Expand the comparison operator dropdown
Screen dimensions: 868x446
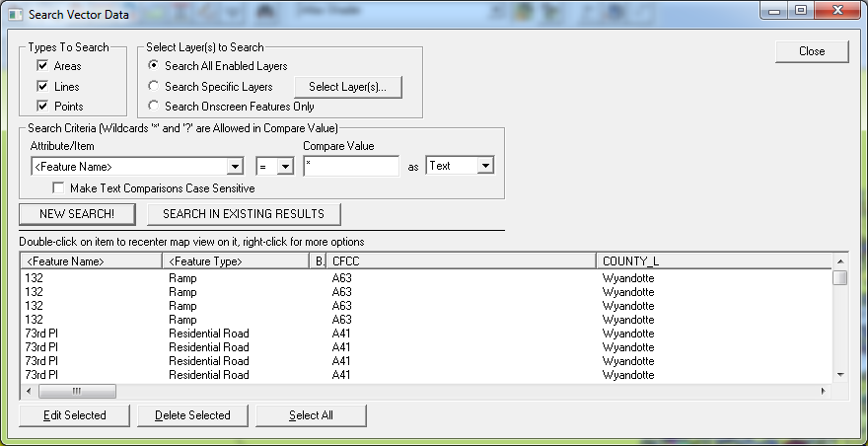pos(285,167)
